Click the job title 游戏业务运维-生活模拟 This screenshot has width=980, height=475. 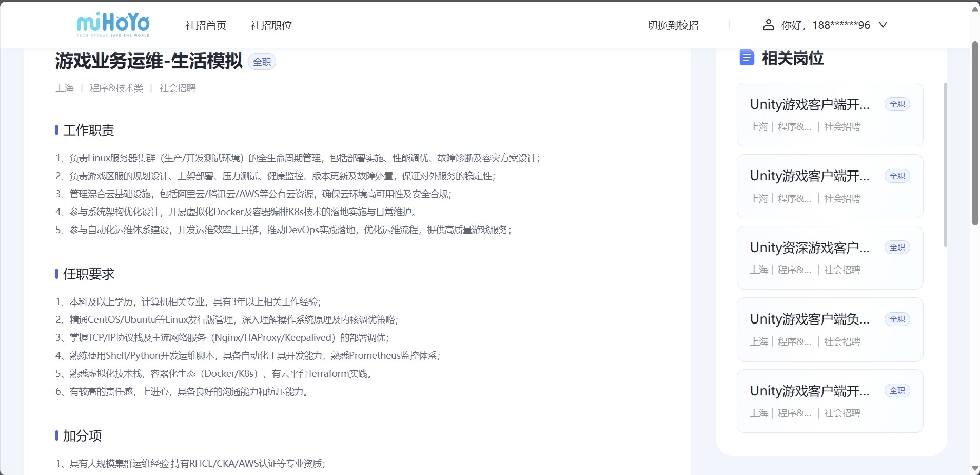click(149, 61)
